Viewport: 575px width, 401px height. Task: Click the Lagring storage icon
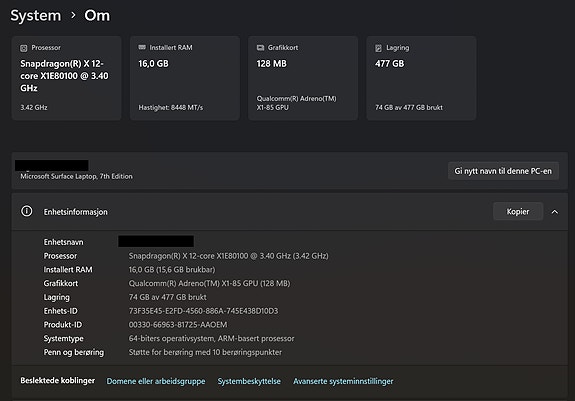click(378, 48)
